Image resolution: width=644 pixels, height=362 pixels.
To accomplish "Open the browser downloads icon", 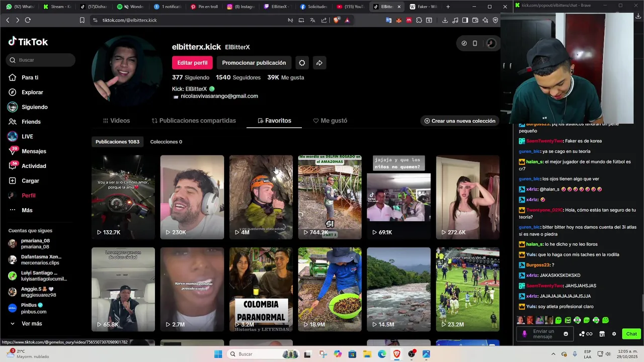I will (x=445, y=20).
